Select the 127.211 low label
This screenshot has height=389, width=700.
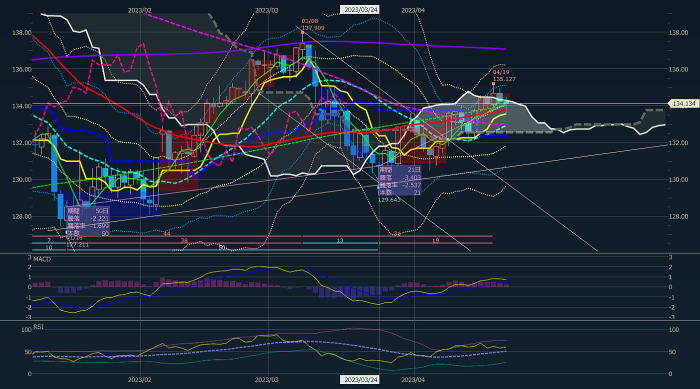pos(78,245)
